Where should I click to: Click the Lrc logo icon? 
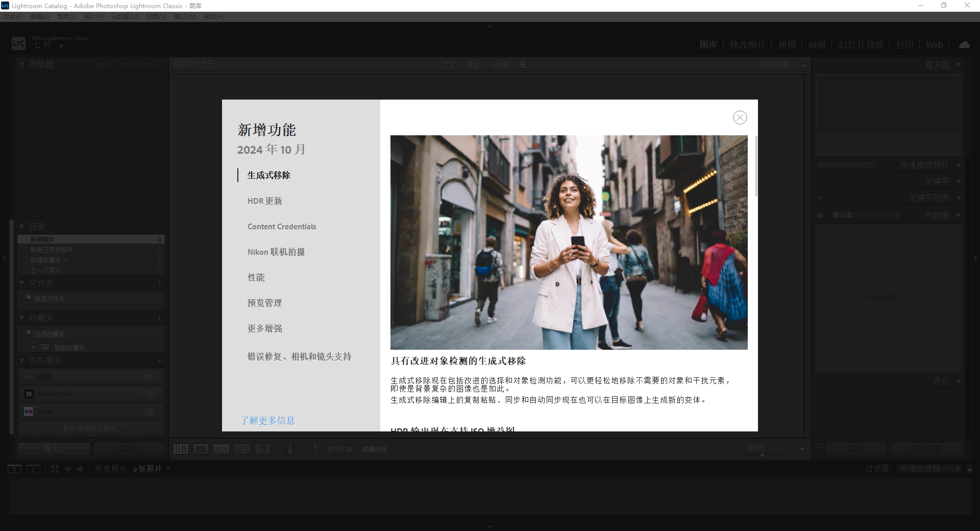click(18, 43)
